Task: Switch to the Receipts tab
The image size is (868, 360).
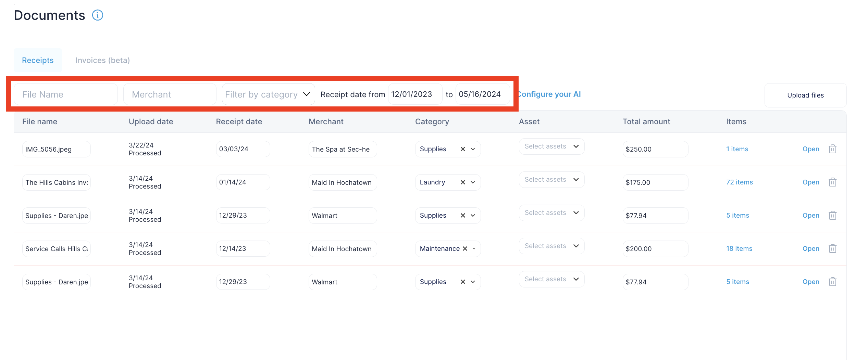Action: (38, 60)
